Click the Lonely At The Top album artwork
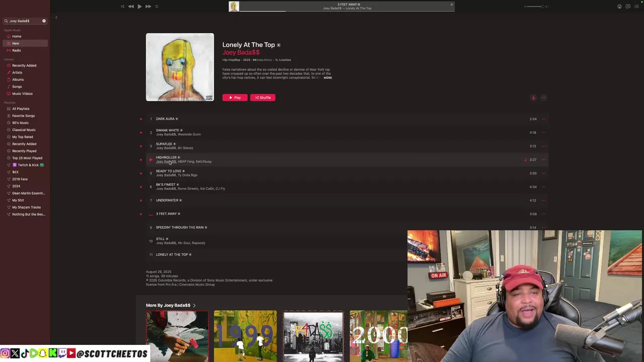This screenshot has height=362, width=644. (x=180, y=67)
